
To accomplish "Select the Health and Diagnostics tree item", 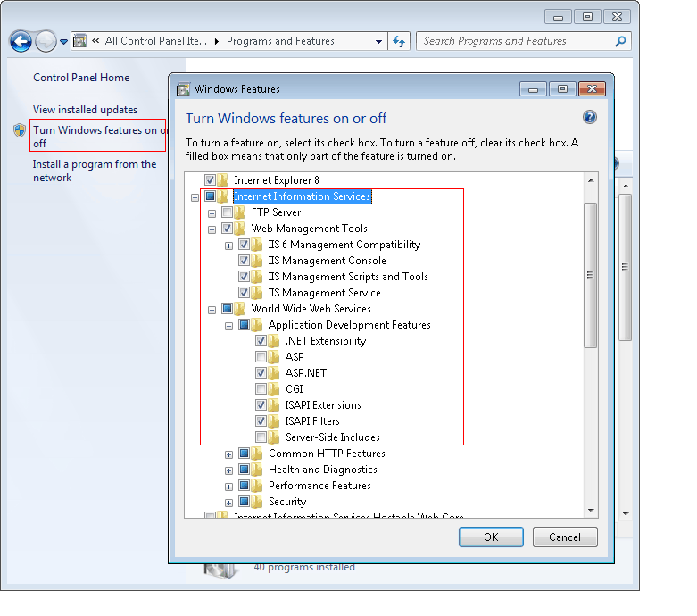I will coord(323,470).
